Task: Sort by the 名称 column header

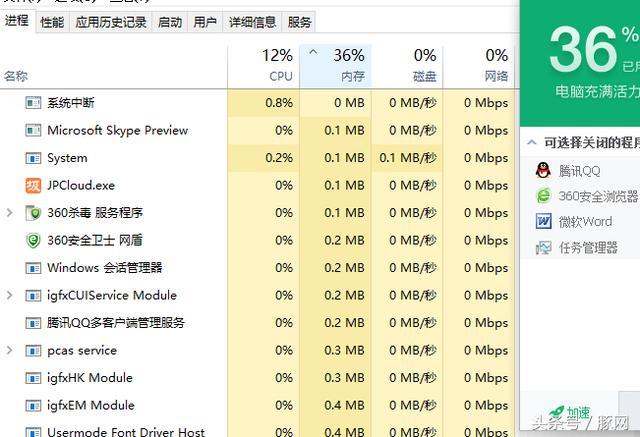Action: [114, 65]
